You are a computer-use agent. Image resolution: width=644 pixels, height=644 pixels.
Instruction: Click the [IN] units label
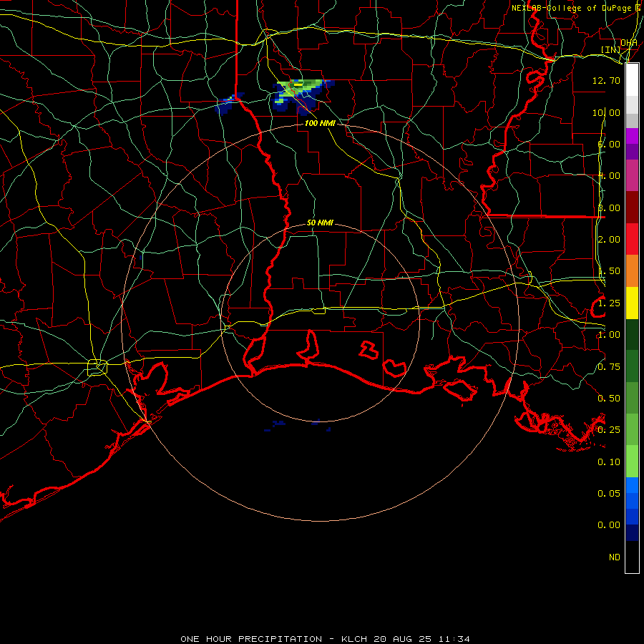(x=611, y=49)
